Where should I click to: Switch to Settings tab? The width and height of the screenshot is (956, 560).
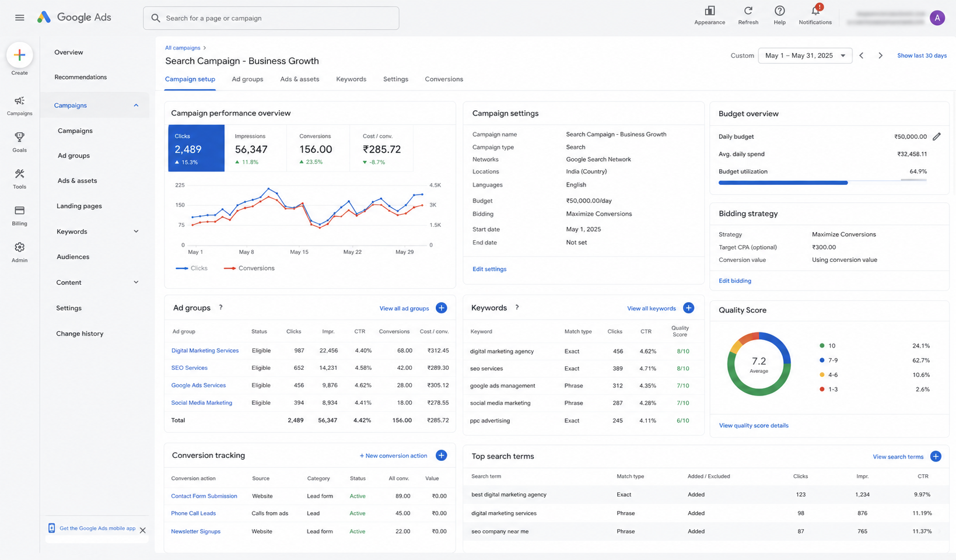[395, 79]
